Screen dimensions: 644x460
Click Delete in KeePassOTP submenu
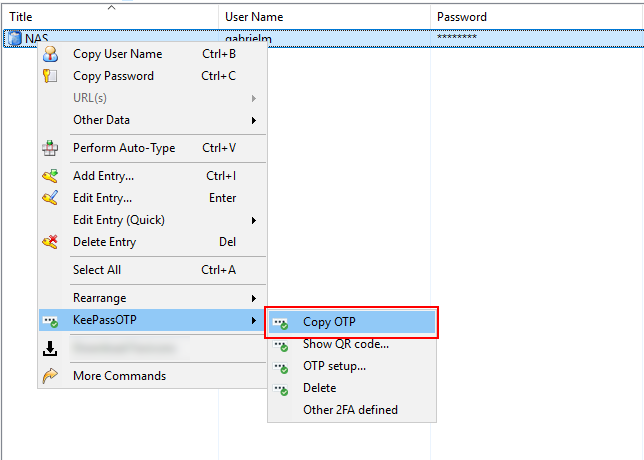point(319,388)
